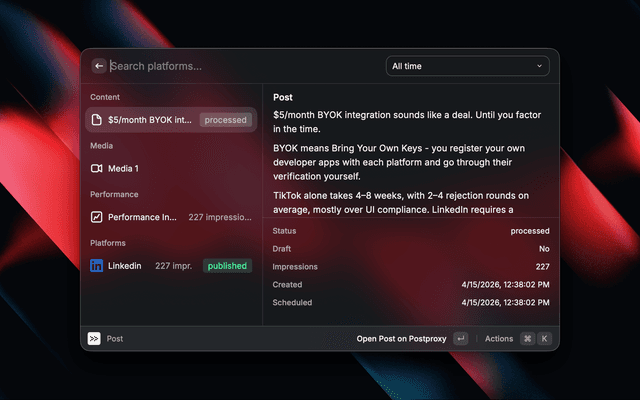Click the Command key icon
Image resolution: width=640 pixels, height=400 pixels.
point(527,338)
